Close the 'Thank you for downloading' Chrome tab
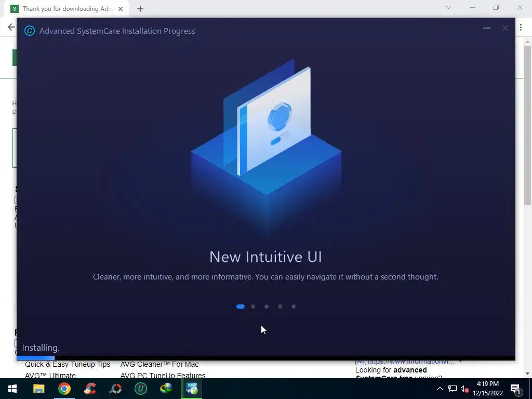The height and width of the screenshot is (399, 532). pos(121,9)
